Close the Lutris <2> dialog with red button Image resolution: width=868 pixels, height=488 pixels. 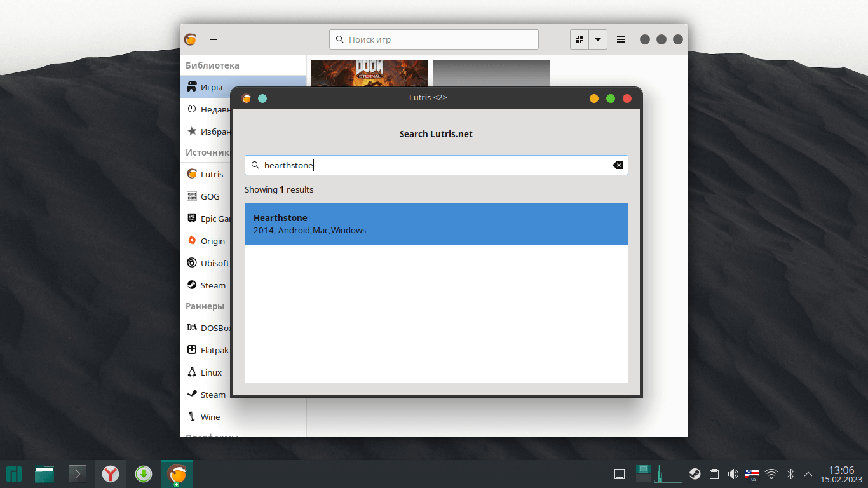[x=627, y=98]
